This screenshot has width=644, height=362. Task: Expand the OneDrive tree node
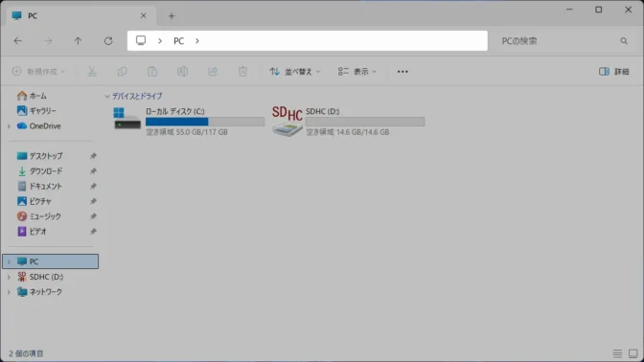9,126
